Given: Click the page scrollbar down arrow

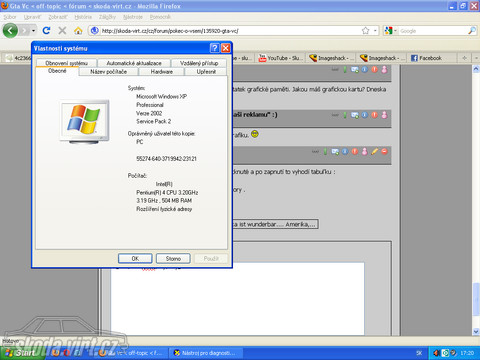Looking at the screenshot, I should pos(476,331).
